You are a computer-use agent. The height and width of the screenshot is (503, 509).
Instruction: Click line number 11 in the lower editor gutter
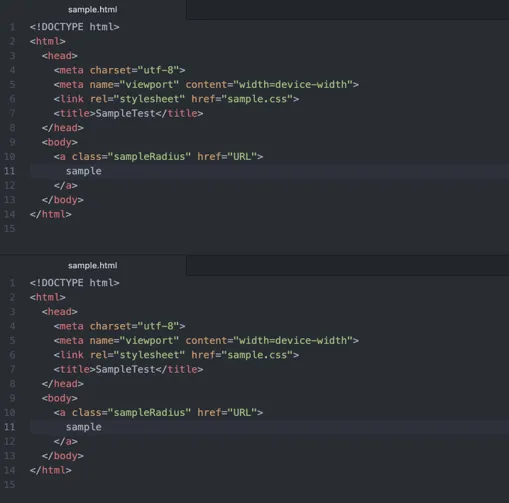pos(10,427)
